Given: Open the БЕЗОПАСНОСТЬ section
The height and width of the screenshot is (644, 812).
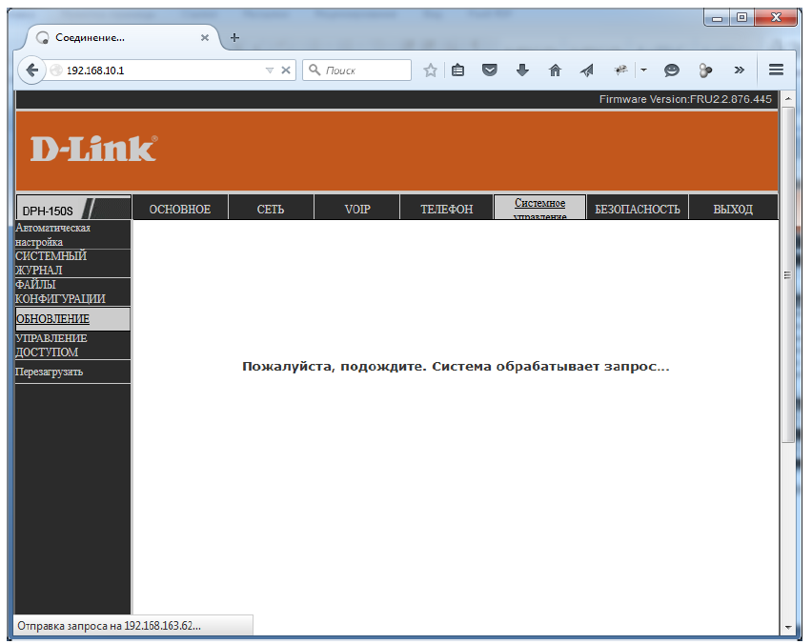Looking at the screenshot, I should click(637, 210).
